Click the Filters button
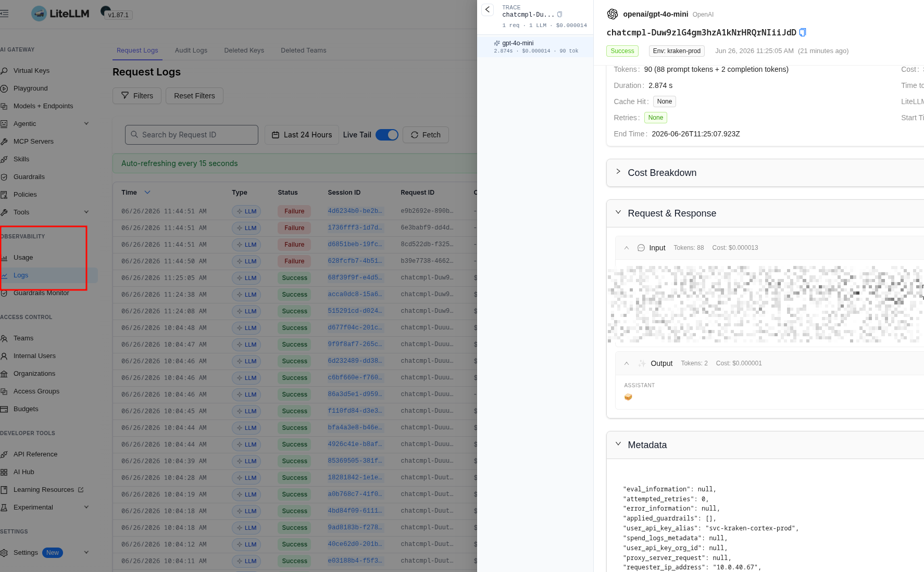Viewport: 924px width, 572px height. click(137, 96)
